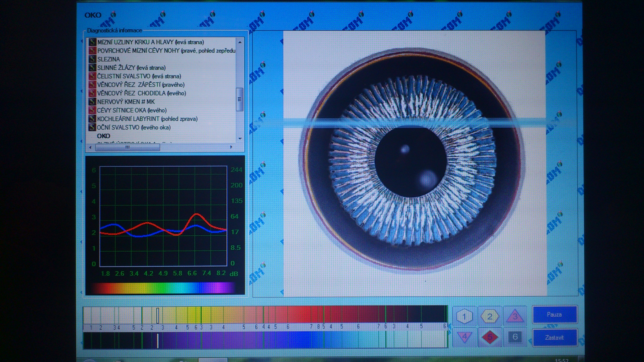Screen dimensions: 644x362
Task: Click the icon beside MÍZNÍ UZLINY KRKU
Action: [x=92, y=42]
